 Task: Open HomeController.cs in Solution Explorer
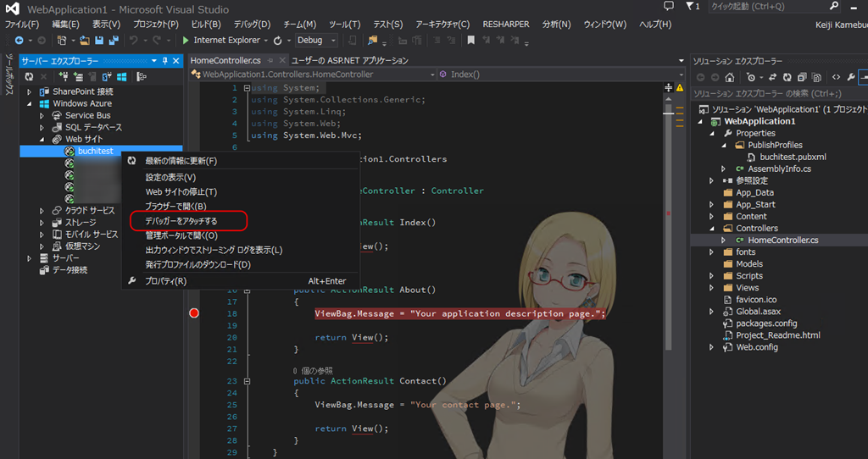782,241
